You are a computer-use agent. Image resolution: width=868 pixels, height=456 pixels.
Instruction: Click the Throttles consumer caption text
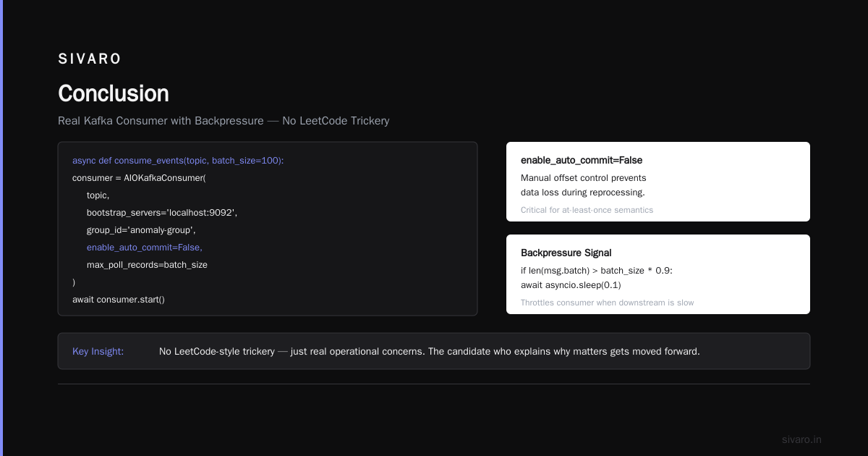coord(607,303)
